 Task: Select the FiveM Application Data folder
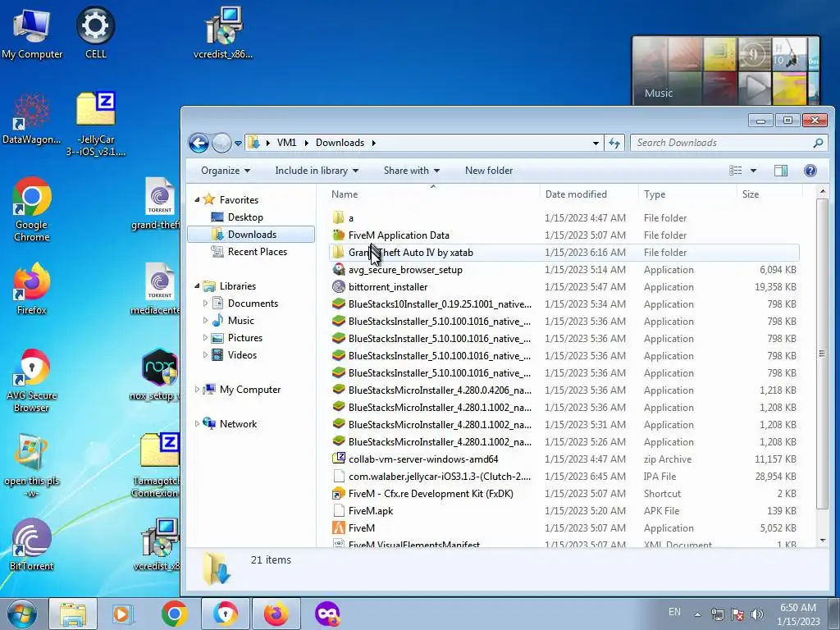399,235
